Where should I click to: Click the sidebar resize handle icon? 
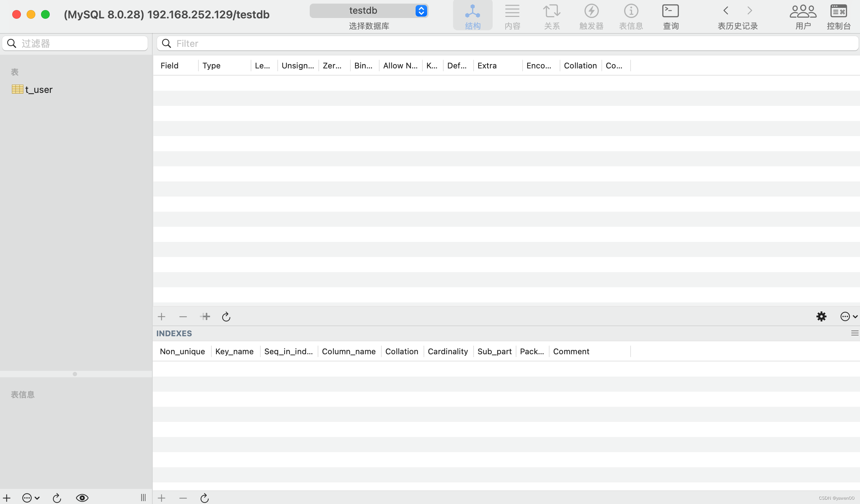click(x=143, y=498)
